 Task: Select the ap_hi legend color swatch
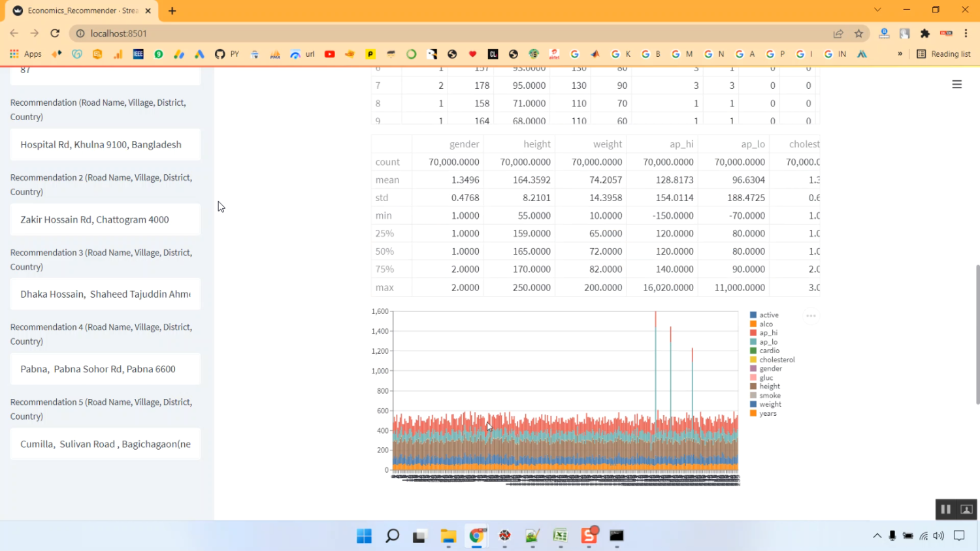coord(753,332)
